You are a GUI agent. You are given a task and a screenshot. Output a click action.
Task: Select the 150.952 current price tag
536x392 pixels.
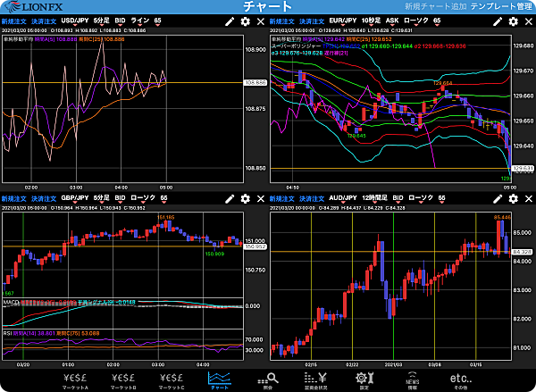click(255, 246)
